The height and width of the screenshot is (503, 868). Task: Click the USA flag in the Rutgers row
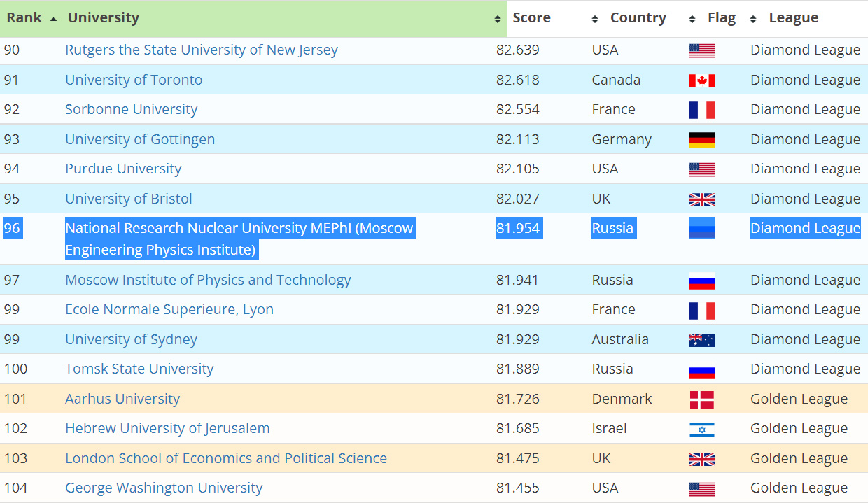pos(701,50)
